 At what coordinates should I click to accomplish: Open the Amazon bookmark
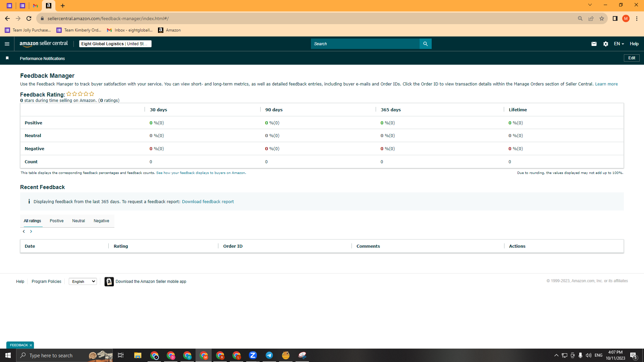pos(169,30)
